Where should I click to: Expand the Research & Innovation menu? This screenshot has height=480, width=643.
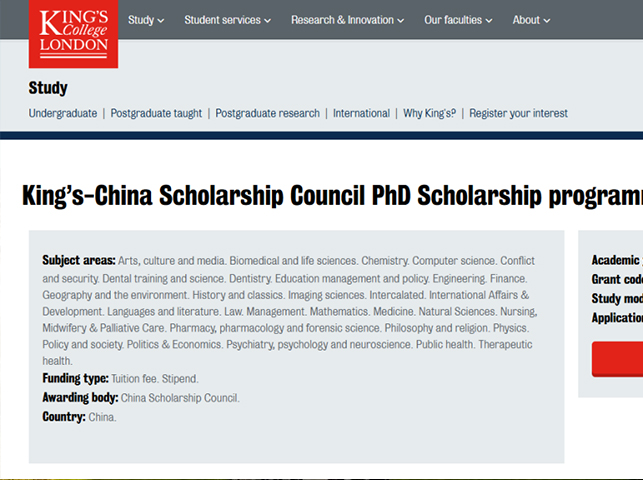(x=347, y=20)
